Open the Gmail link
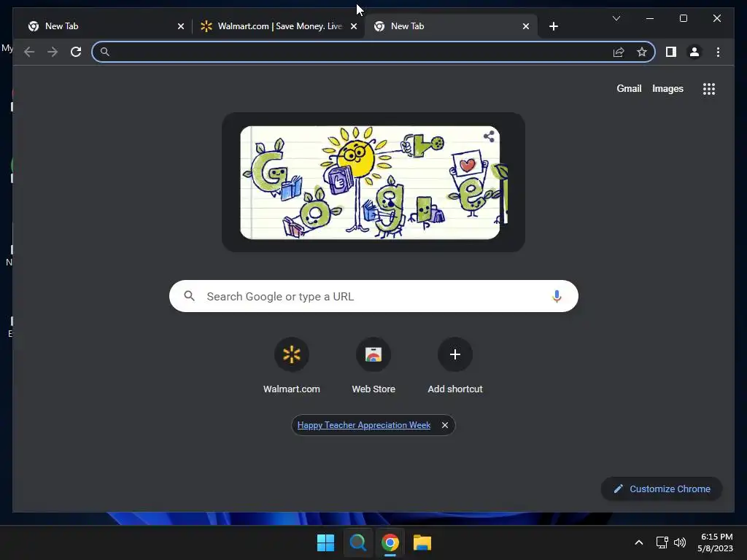 (629, 88)
